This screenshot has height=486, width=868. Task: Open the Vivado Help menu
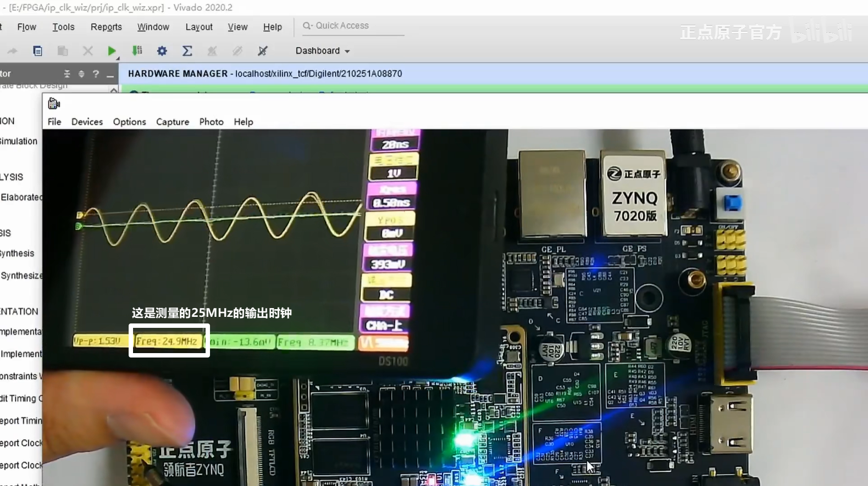[x=272, y=27]
